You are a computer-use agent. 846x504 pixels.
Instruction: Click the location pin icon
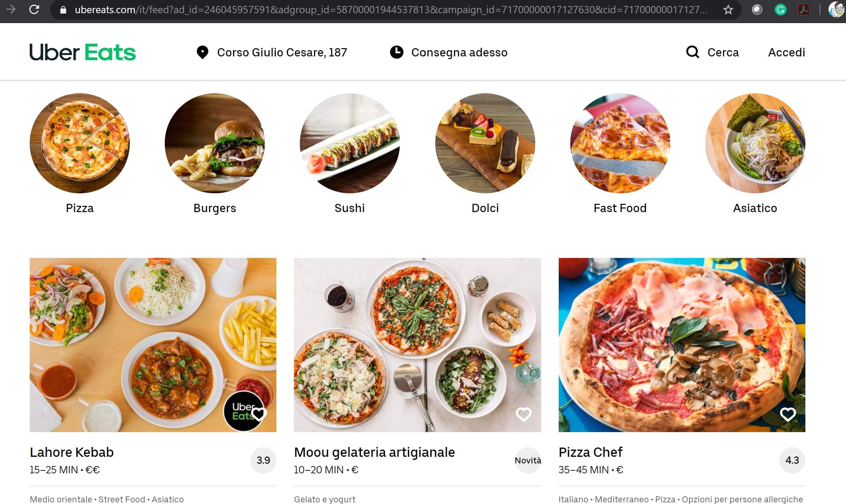(x=202, y=52)
